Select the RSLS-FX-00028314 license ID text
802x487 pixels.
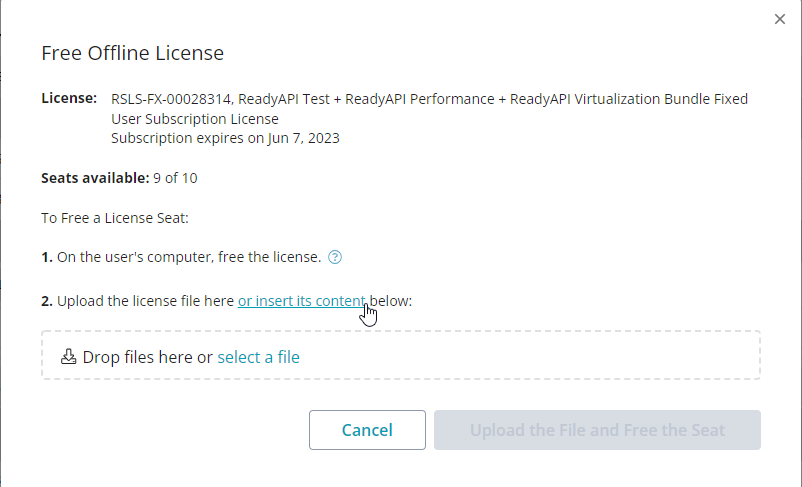[171, 99]
